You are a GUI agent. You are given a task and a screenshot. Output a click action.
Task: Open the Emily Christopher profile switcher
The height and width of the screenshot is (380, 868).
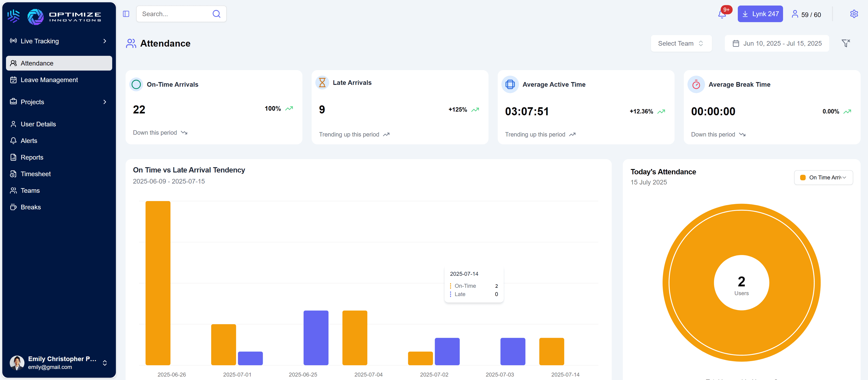105,363
